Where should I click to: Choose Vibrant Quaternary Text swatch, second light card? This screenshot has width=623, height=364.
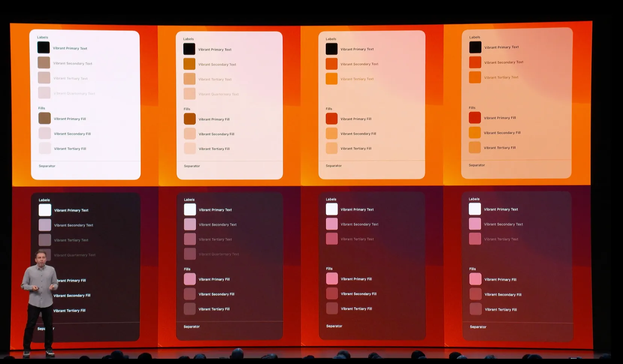click(190, 94)
